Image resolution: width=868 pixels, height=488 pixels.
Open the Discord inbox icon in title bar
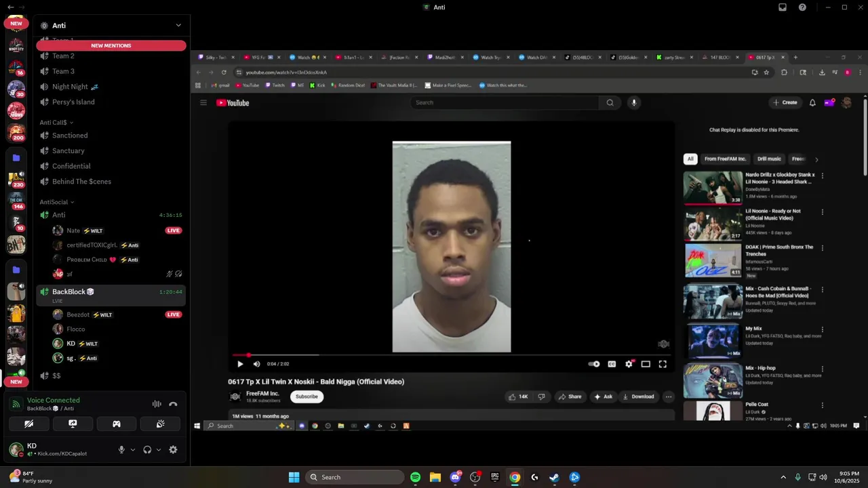point(783,7)
